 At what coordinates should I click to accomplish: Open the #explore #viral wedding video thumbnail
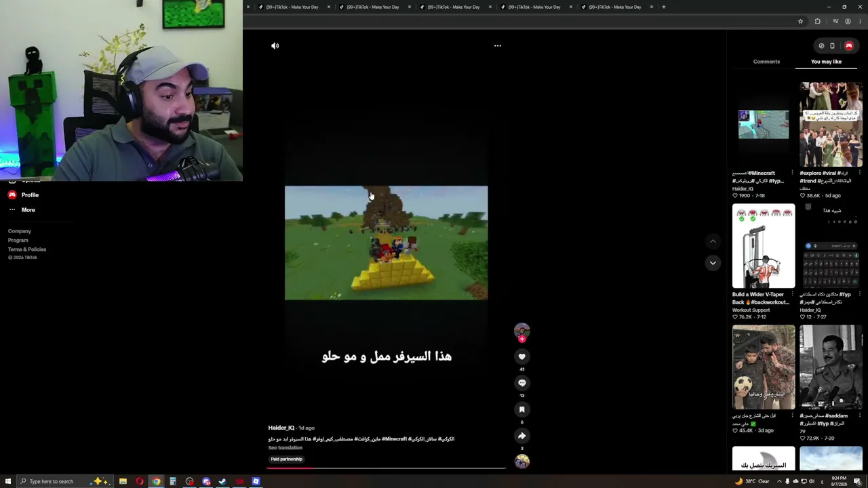(x=831, y=124)
